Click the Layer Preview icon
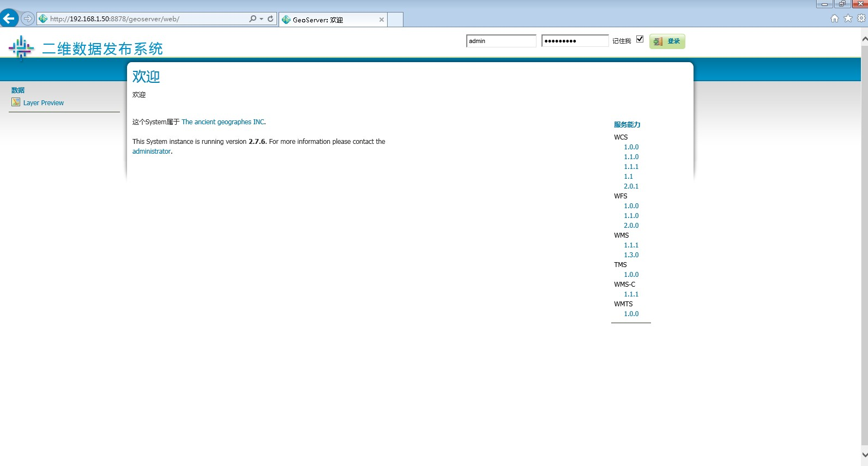The height and width of the screenshot is (466, 868). click(x=16, y=102)
